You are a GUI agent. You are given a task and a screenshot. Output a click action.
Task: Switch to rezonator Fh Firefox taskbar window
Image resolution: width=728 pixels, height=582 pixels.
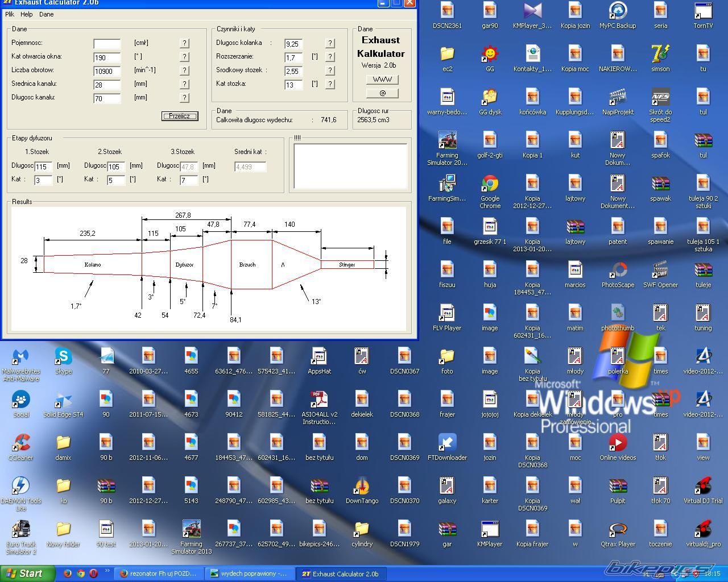pos(158,573)
